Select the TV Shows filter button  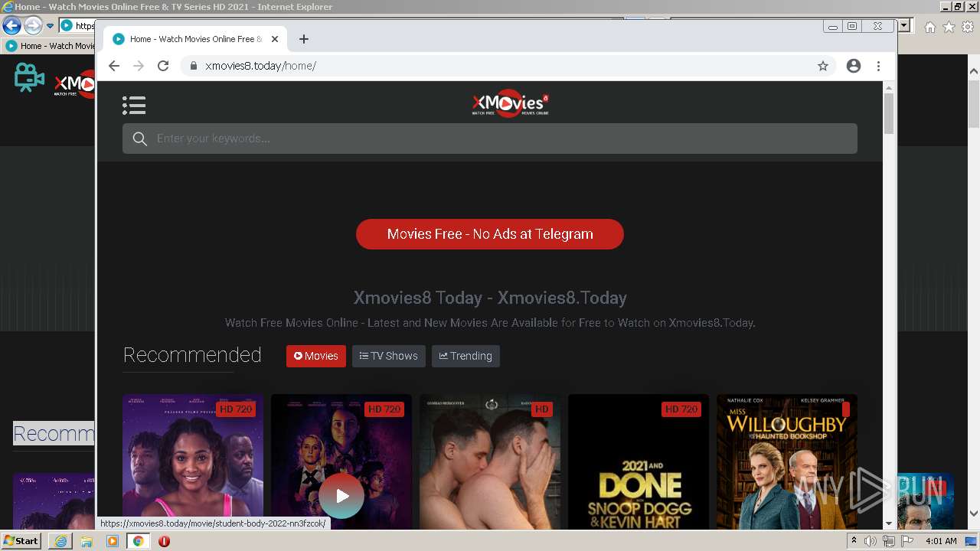pos(389,356)
